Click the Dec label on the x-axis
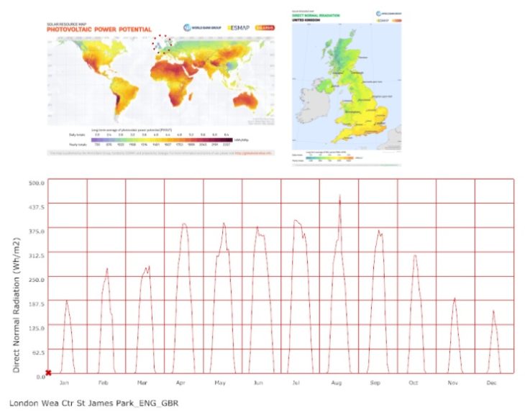This screenshot has width=525, height=420. pos(491,383)
